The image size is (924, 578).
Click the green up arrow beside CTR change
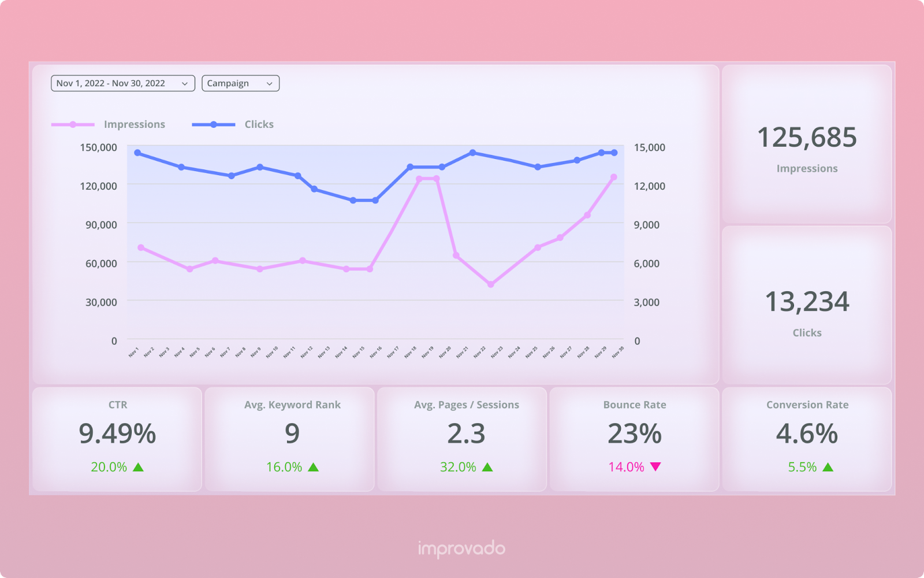[x=139, y=466]
